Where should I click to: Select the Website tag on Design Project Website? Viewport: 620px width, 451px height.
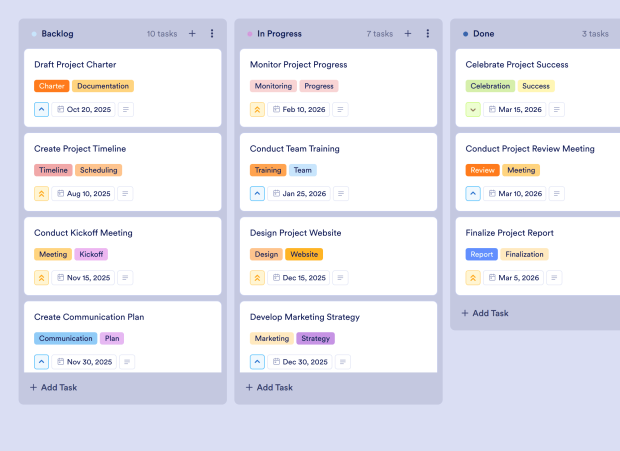[x=304, y=254]
